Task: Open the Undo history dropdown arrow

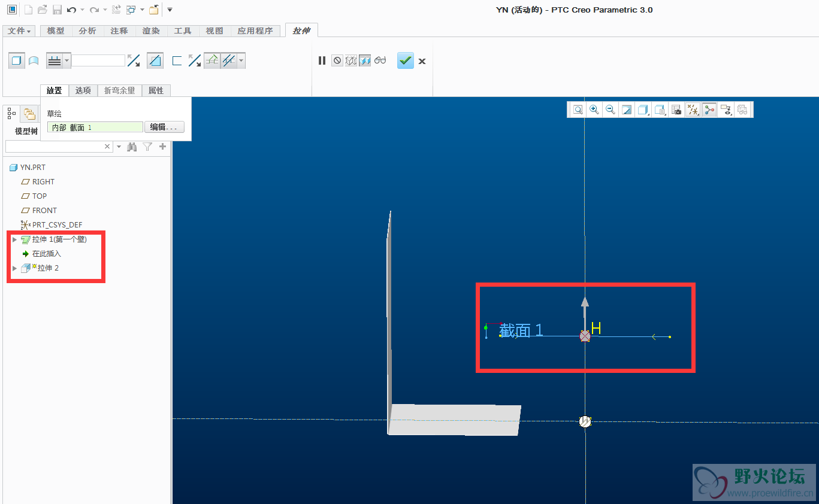Action: pos(82,10)
